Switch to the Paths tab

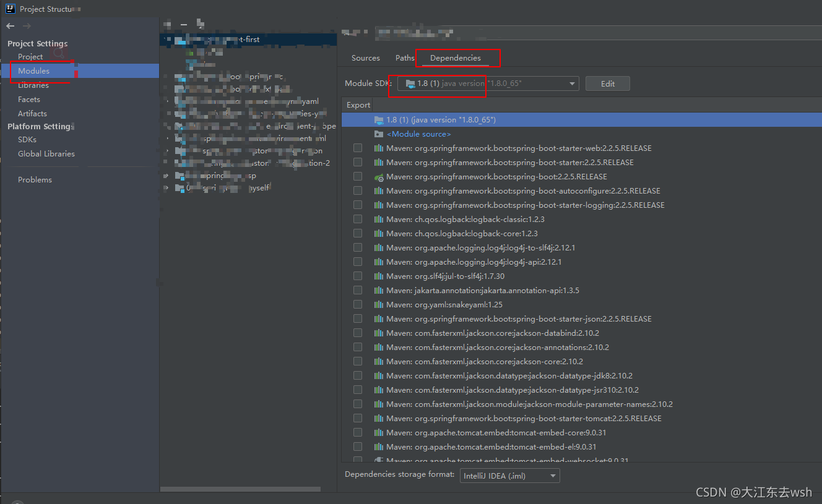(405, 58)
